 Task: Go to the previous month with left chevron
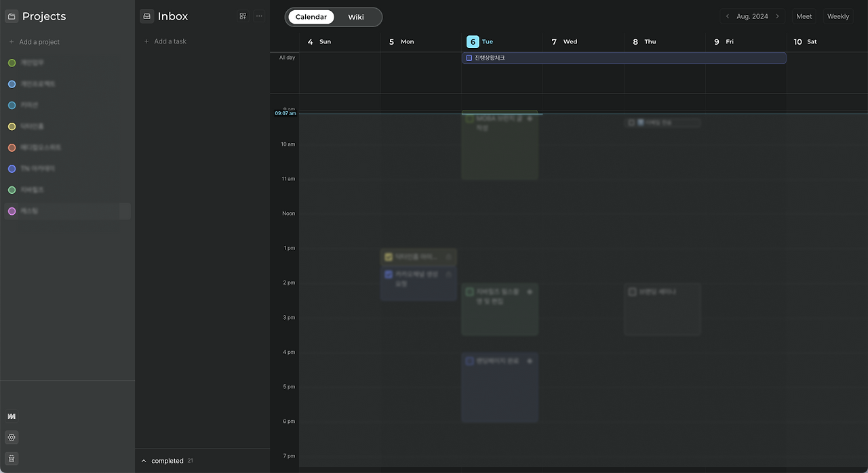728,16
